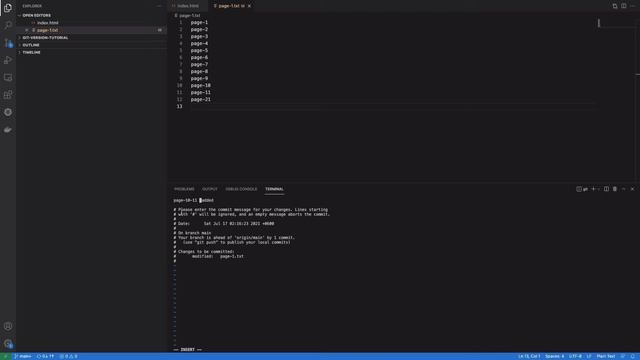The width and height of the screenshot is (640, 360).
Task: Open the Remote Explorer view
Action: (x=8, y=78)
